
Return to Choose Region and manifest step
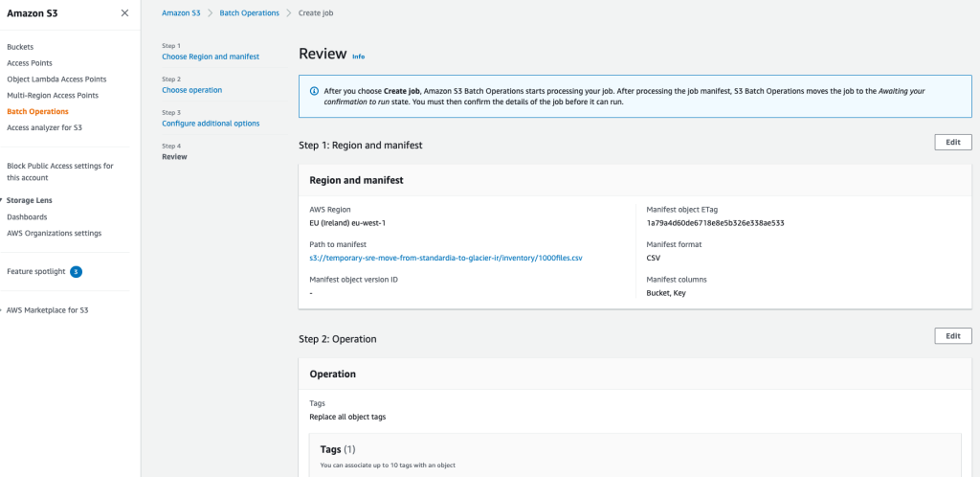(x=211, y=57)
